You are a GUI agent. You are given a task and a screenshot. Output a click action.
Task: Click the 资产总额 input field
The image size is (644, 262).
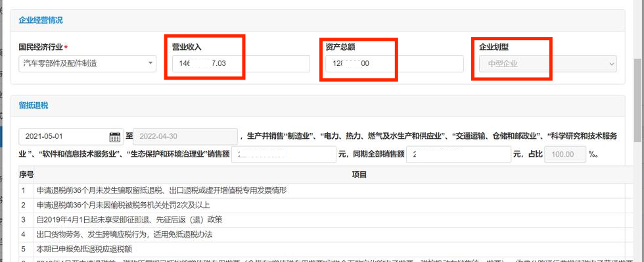point(394,64)
